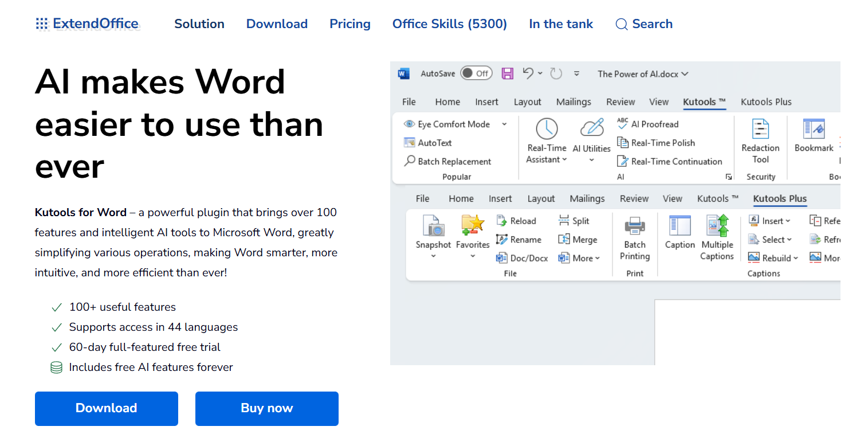Click the Buy now button

pos(266,408)
